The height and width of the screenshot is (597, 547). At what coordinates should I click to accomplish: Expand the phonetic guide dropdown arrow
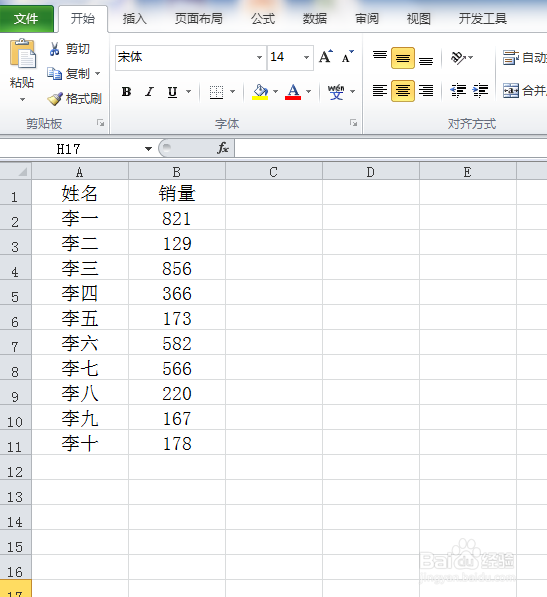pos(352,92)
